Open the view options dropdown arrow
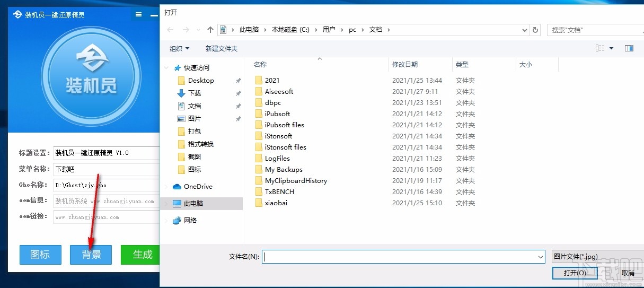The width and height of the screenshot is (644, 288). tap(611, 48)
